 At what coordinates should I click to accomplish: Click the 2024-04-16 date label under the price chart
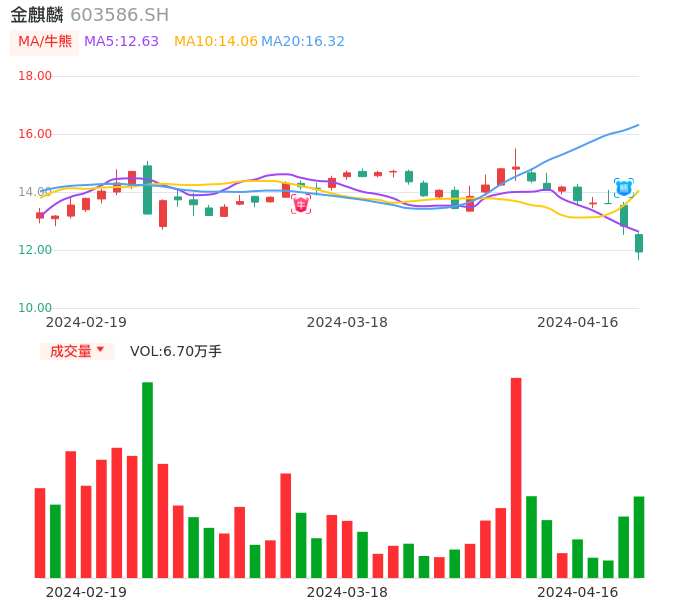577,322
